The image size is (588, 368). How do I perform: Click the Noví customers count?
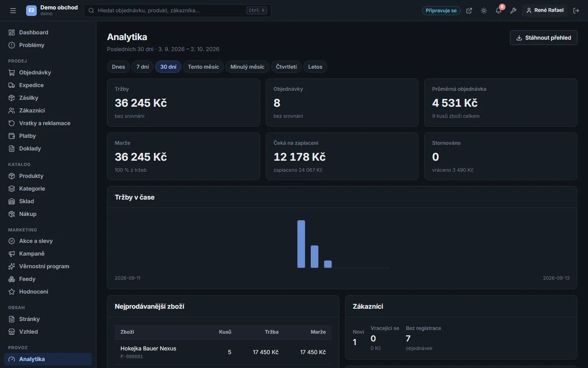tap(355, 342)
